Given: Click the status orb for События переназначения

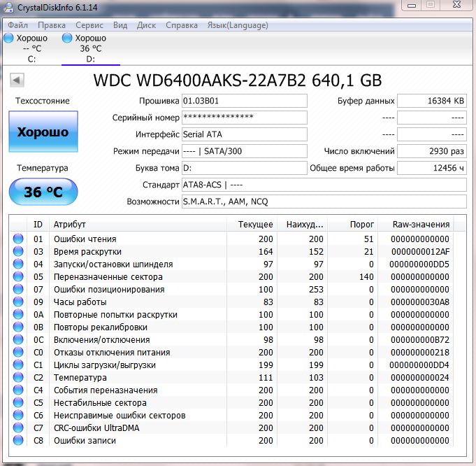Looking at the screenshot, I should coord(18,390).
